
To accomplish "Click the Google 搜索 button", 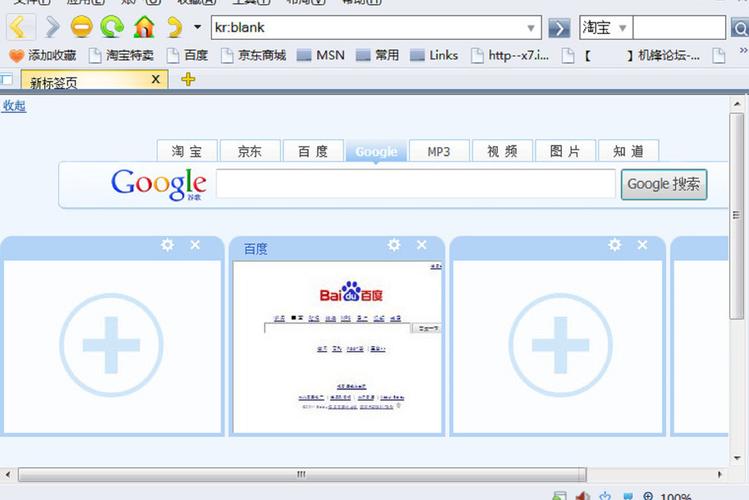I will point(663,184).
